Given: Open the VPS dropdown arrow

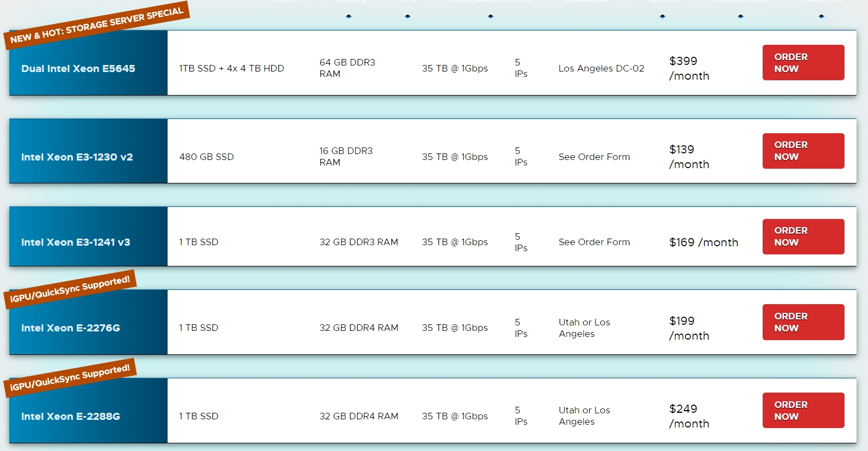Looking at the screenshot, I should tap(408, 16).
